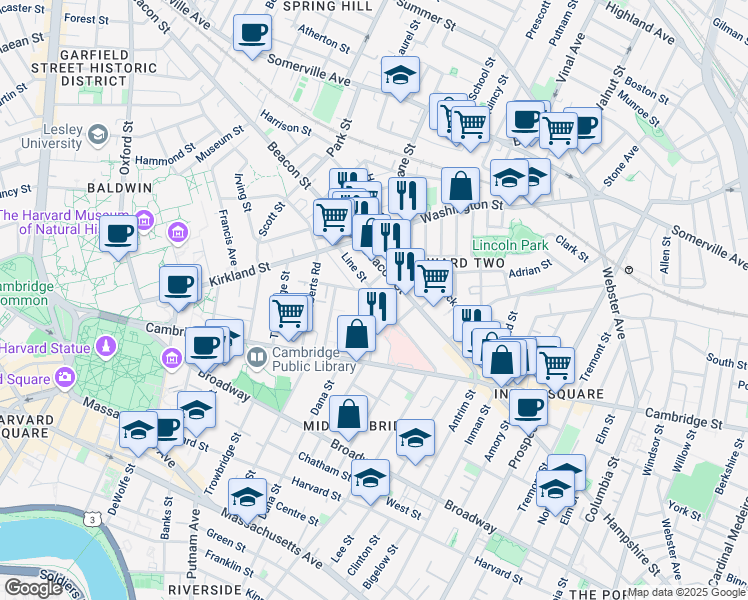Select shopping cart marker above Kirkland St near Beacon
The width and height of the screenshot is (748, 600).
332,219
